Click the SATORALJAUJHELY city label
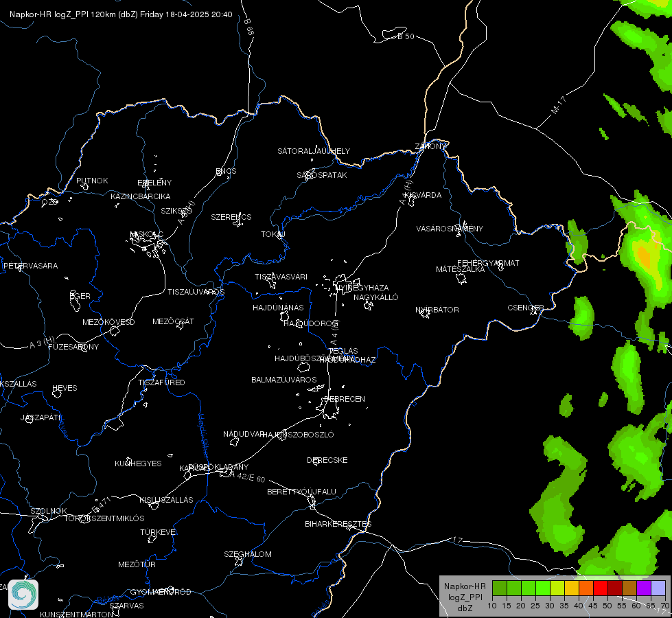Viewport: 672px width, 618px height. [x=314, y=151]
